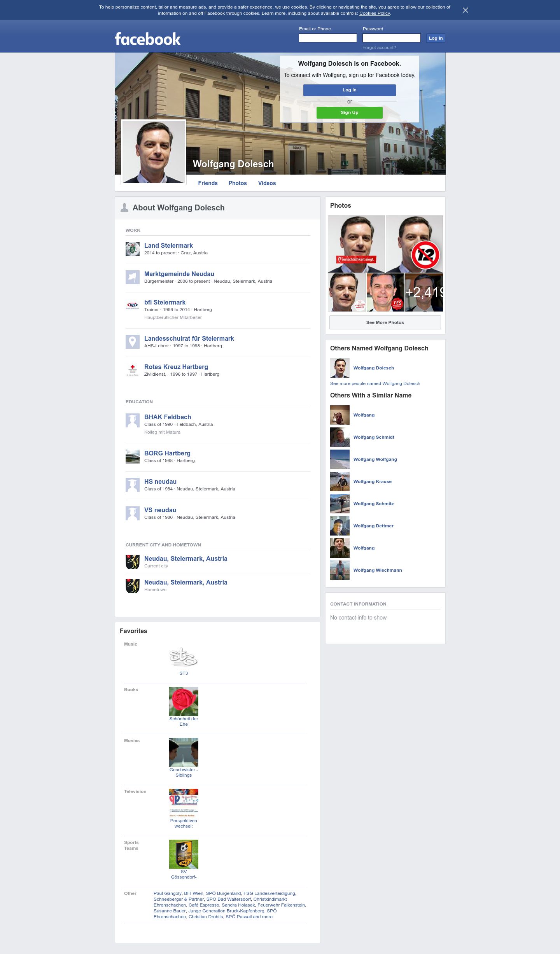560x954 pixels.
Task: Click Wolfgang Dettmer's avatar
Action: [x=340, y=526]
